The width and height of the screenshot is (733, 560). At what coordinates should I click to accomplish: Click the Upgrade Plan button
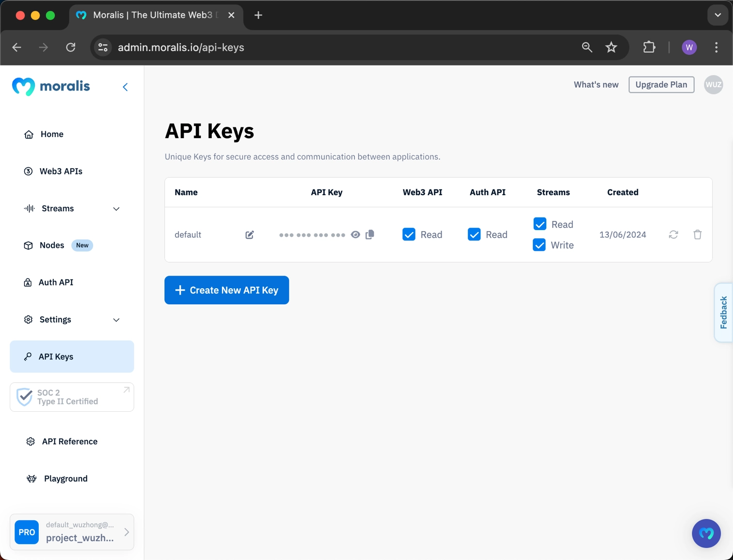[661, 85]
